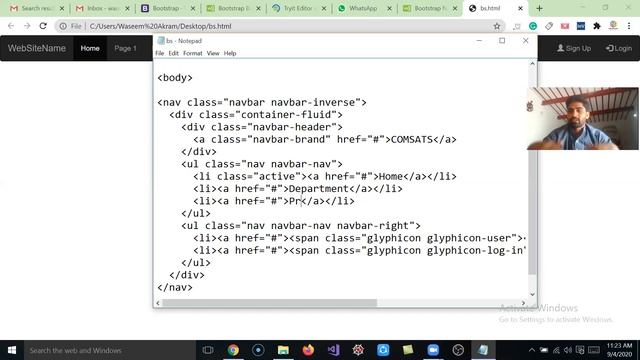This screenshot has width=640, height=360.
Task: Open the Windows Start menu
Action: point(12,350)
